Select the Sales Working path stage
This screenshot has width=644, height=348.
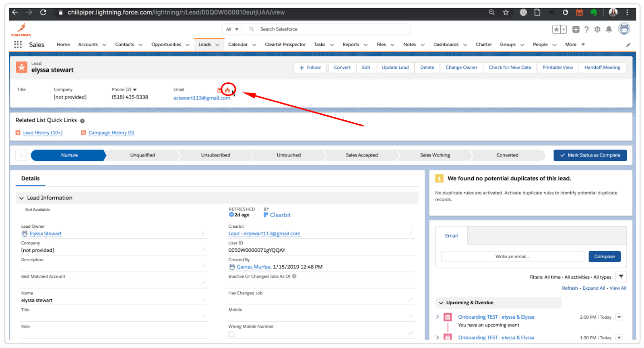click(x=435, y=155)
